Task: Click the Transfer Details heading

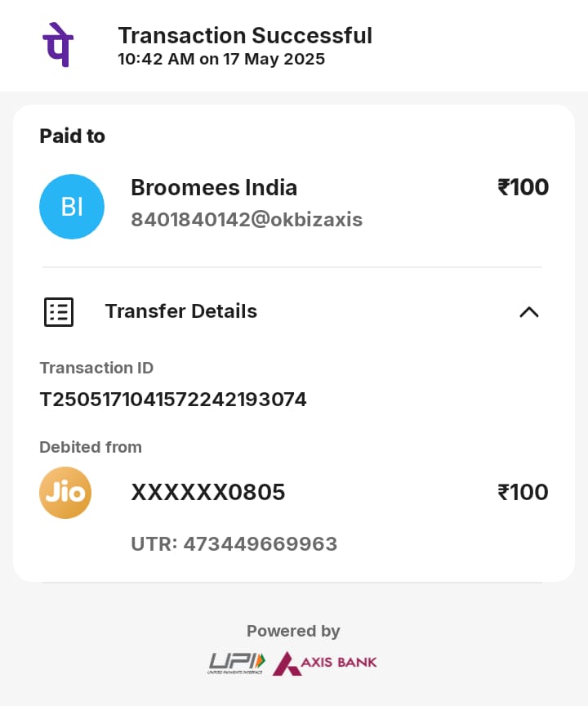Action: point(181,311)
